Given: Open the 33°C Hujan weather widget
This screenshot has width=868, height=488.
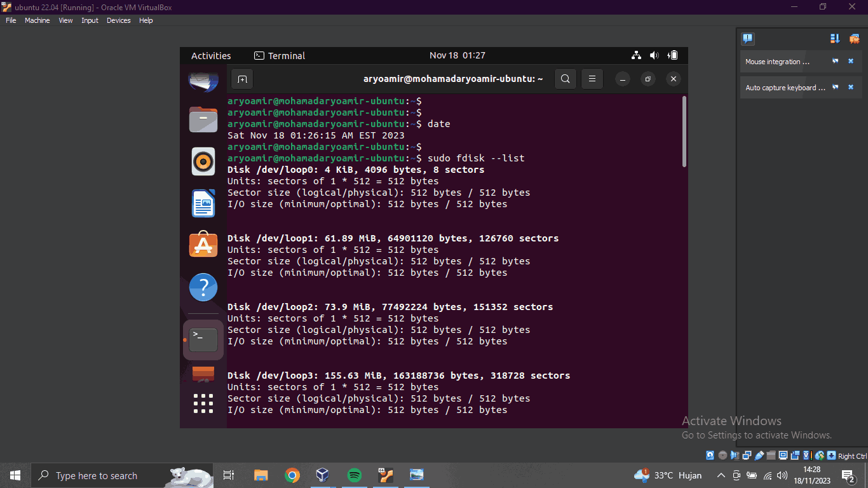Looking at the screenshot, I should [x=668, y=475].
